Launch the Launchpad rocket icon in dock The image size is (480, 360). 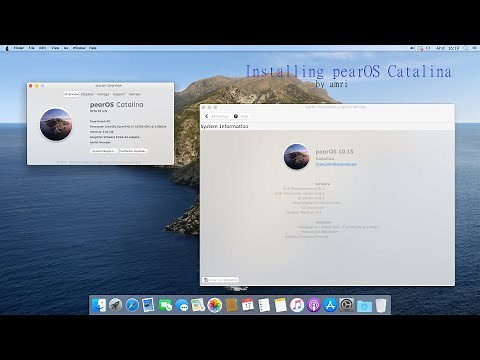click(115, 305)
